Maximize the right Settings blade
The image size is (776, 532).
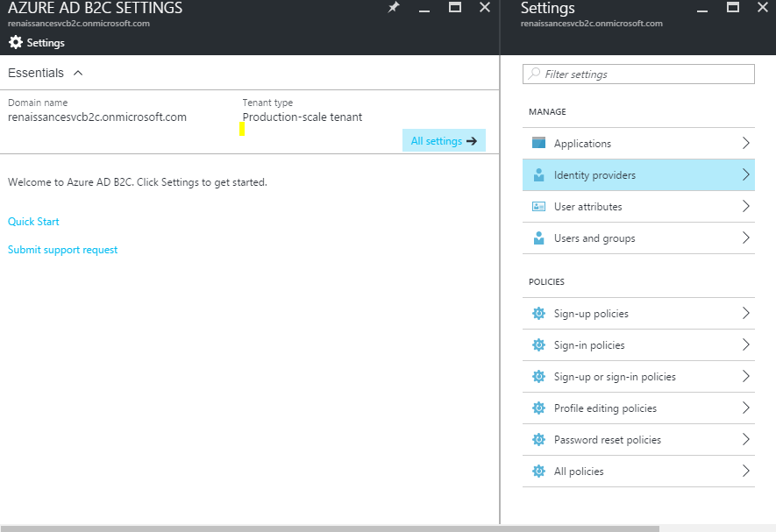click(x=734, y=8)
